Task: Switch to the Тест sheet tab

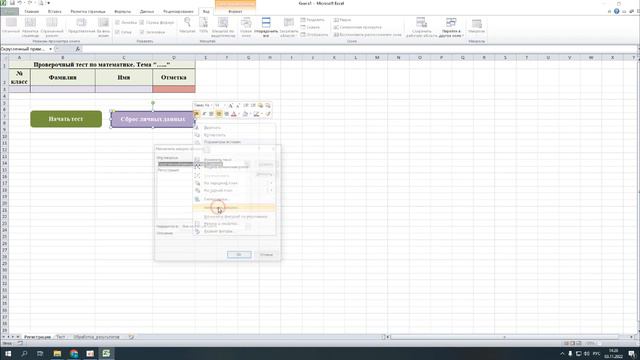Action: (x=60, y=337)
